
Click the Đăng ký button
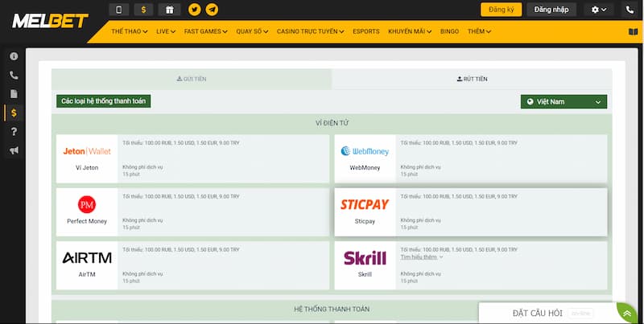501,10
